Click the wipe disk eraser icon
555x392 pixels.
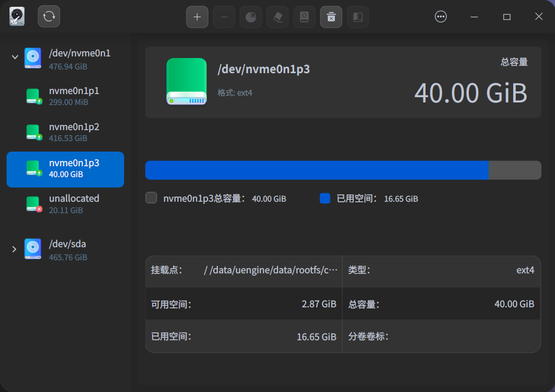(x=277, y=17)
